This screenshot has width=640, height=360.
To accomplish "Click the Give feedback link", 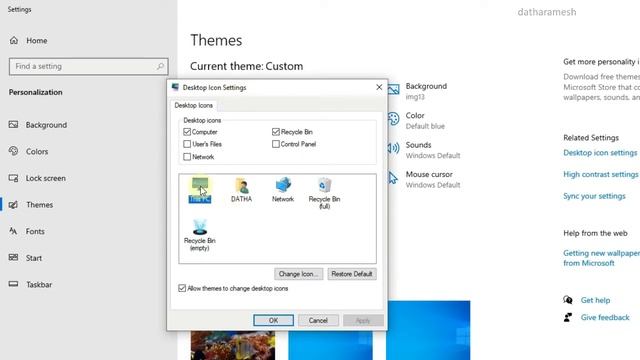I will pos(605,317).
